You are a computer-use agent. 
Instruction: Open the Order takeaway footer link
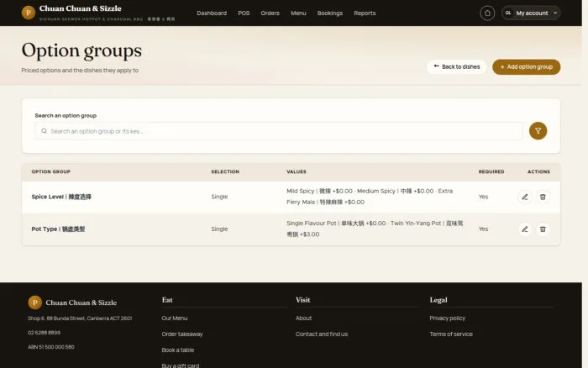(182, 334)
